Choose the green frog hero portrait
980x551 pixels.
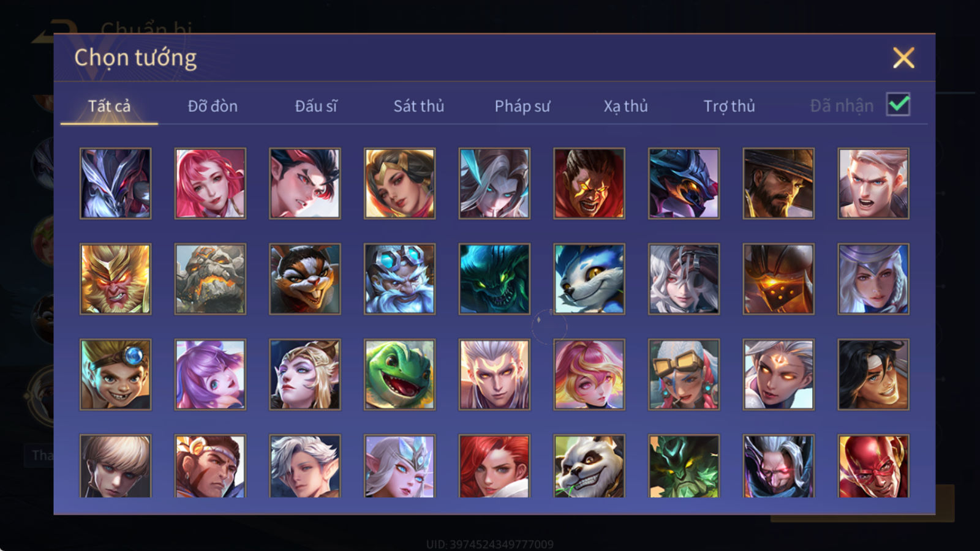pos(399,374)
